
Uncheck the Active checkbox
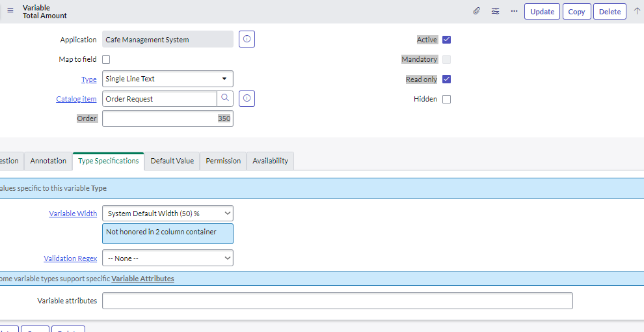pyautogui.click(x=446, y=40)
